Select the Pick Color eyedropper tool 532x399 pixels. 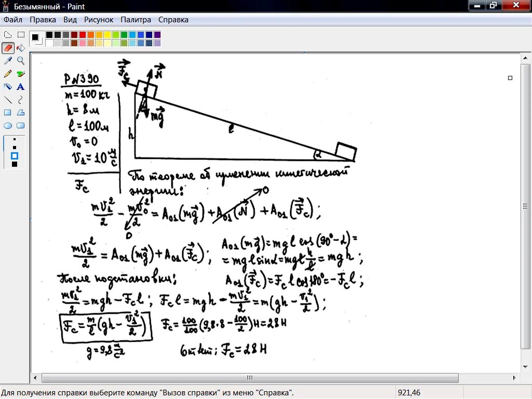pyautogui.click(x=8, y=61)
